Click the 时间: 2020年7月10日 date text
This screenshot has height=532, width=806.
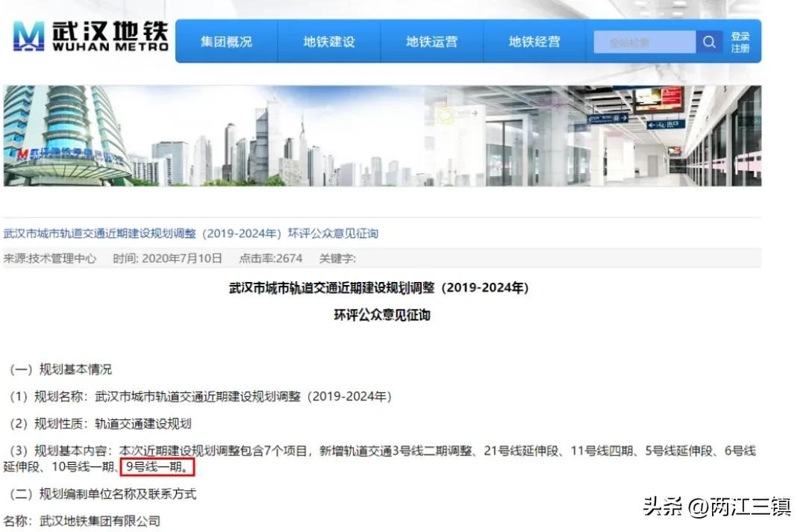point(168,259)
